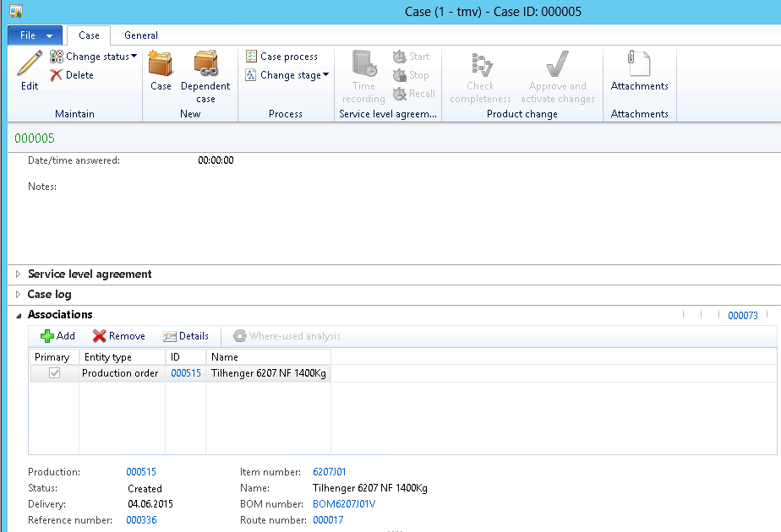Viewport: 781px width, 532px height.
Task: Open the File menu
Action: point(34,35)
